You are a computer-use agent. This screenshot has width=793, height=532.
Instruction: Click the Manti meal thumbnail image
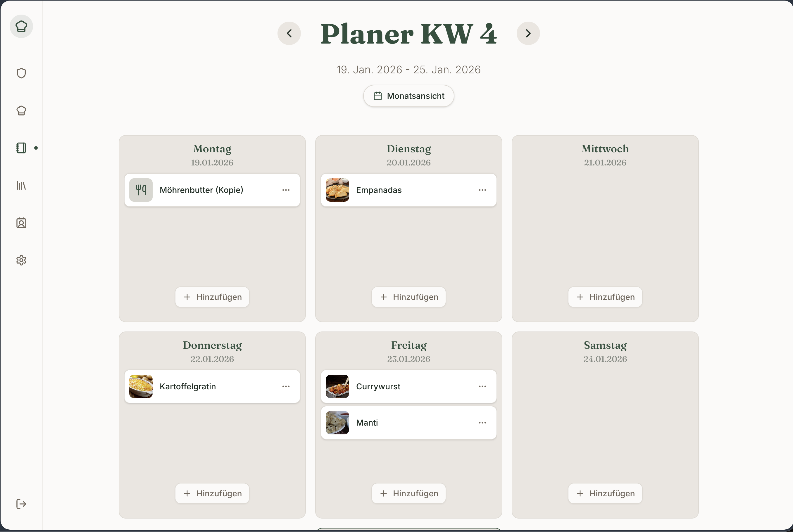337,422
